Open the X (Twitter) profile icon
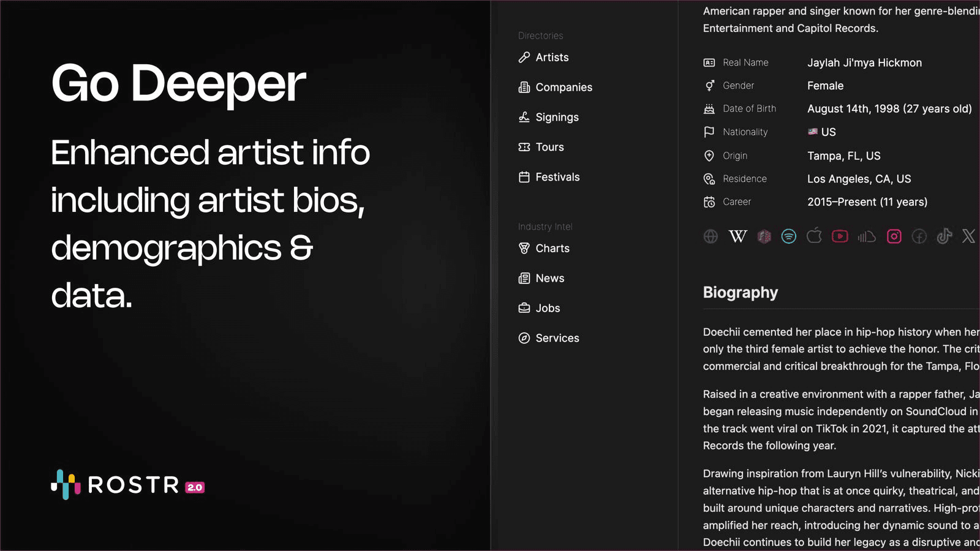 (x=968, y=236)
